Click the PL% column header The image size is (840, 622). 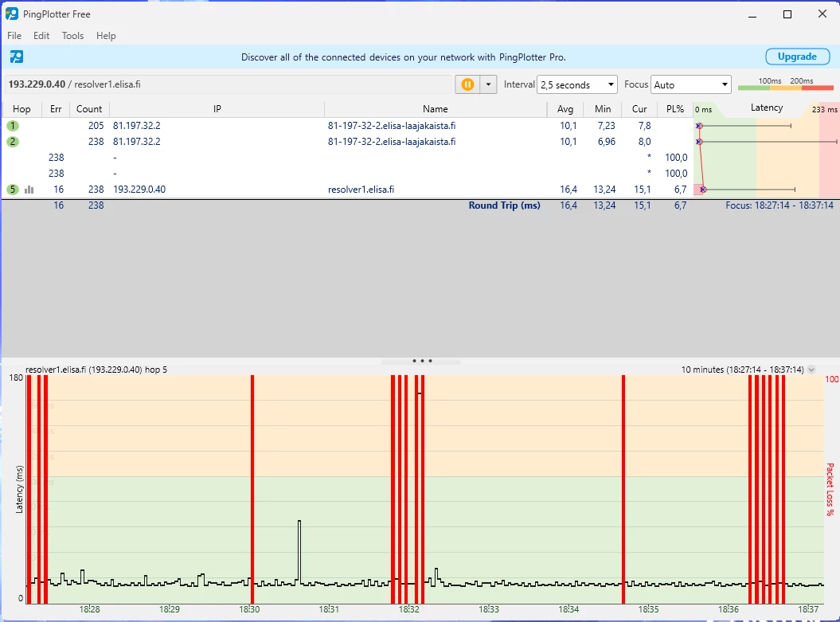point(674,109)
